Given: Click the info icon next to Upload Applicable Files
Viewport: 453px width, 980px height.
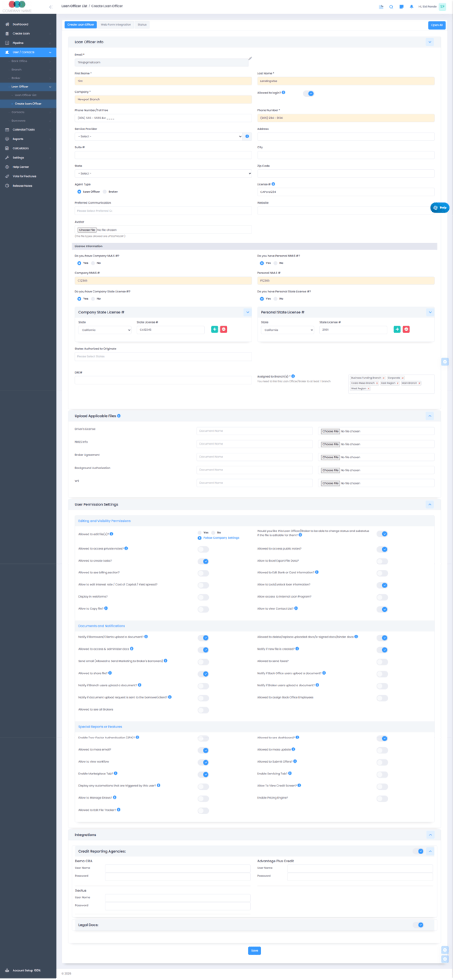Looking at the screenshot, I should (119, 416).
